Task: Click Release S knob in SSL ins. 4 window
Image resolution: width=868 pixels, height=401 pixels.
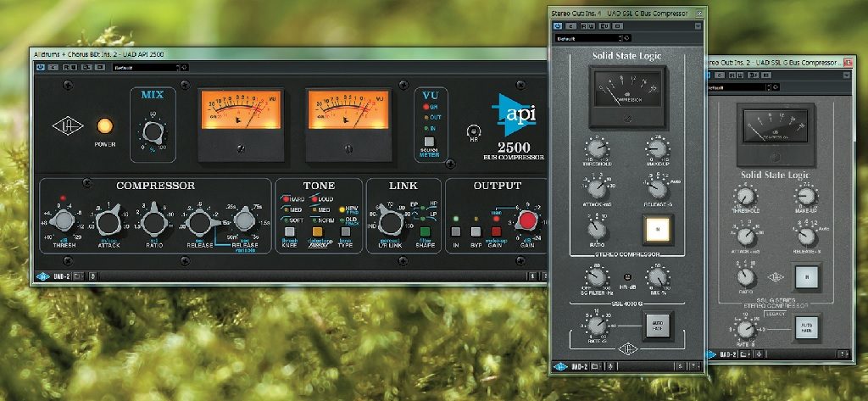Action: [657, 188]
